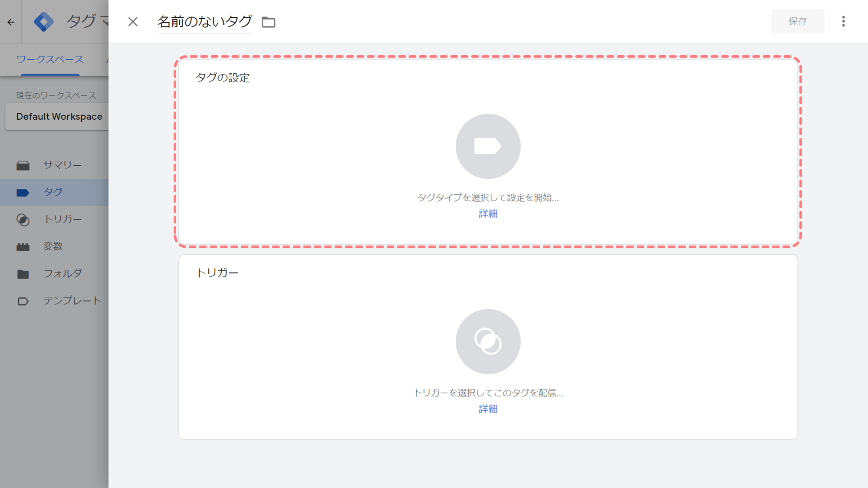The width and height of the screenshot is (868, 488).
Task: Open the three-dot more options menu
Action: (843, 21)
